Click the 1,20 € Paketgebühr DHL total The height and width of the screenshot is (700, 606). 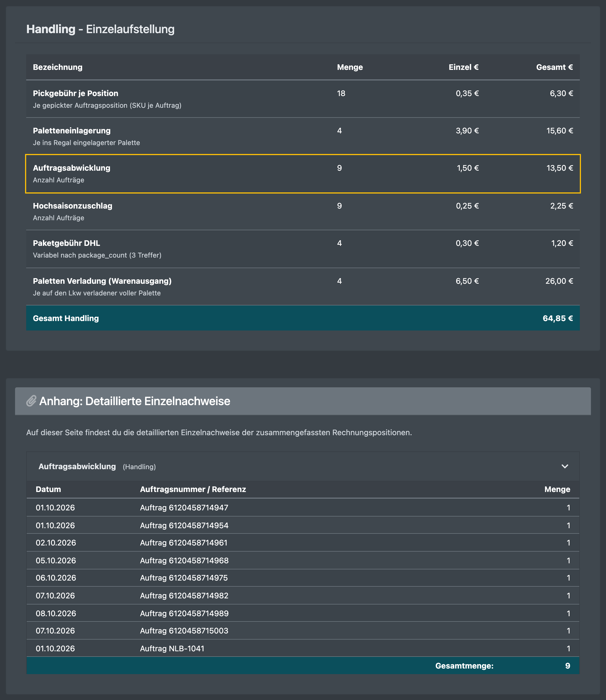click(x=562, y=243)
